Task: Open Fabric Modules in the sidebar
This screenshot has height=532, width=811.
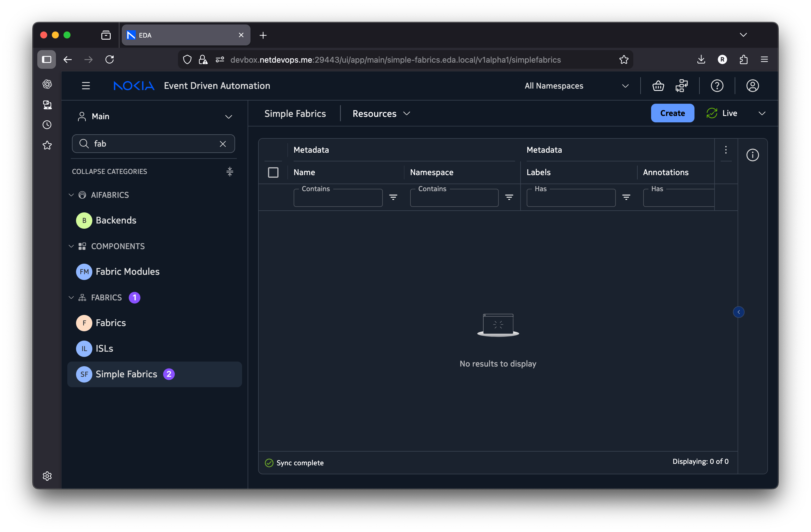Action: click(127, 272)
